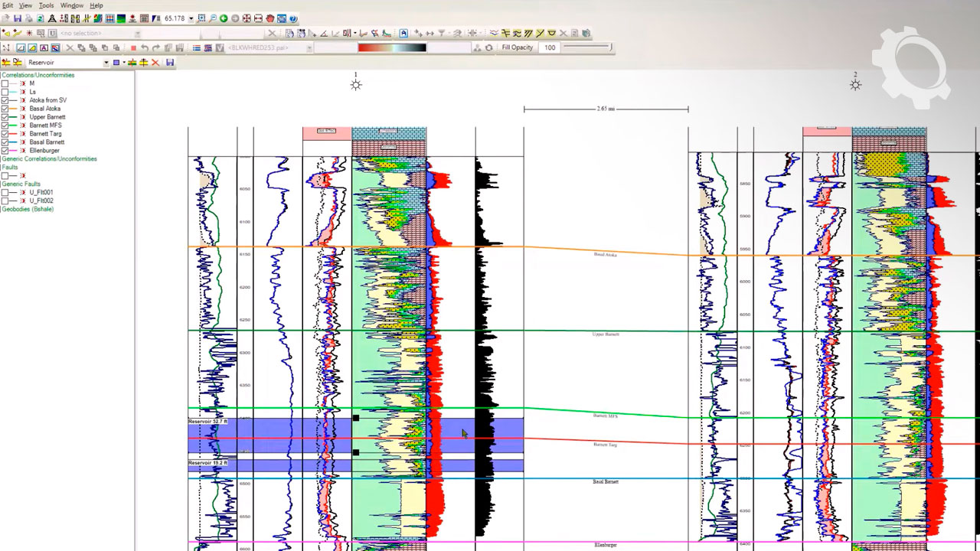980x551 pixels.
Task: Toggle the U_Flt001 fault checkbox
Action: click(x=5, y=193)
